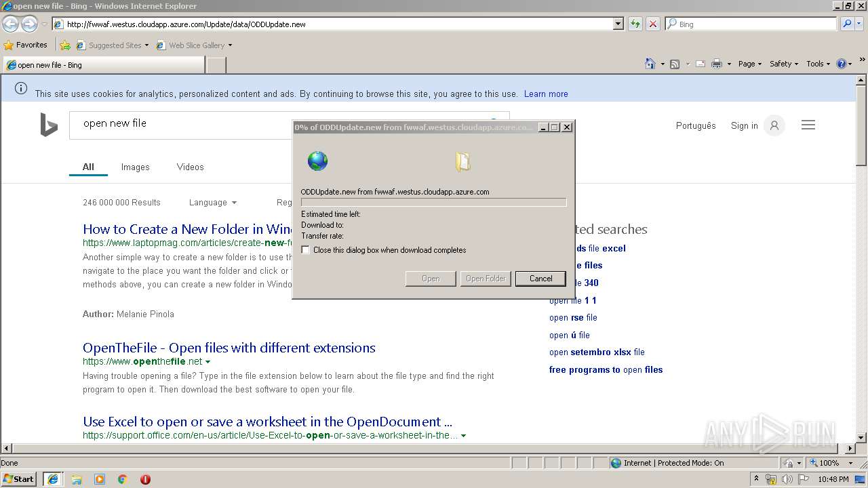Open the Start menu
Image resolution: width=868 pixels, height=488 pixels.
[19, 479]
